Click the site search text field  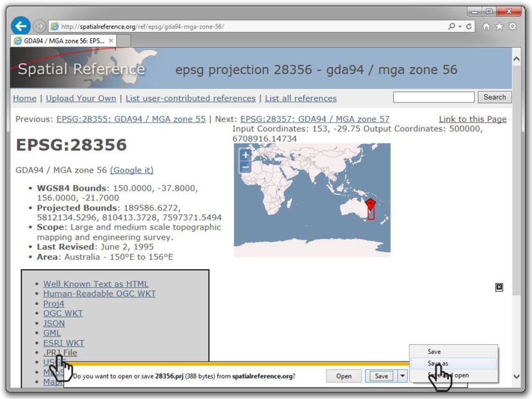point(434,97)
